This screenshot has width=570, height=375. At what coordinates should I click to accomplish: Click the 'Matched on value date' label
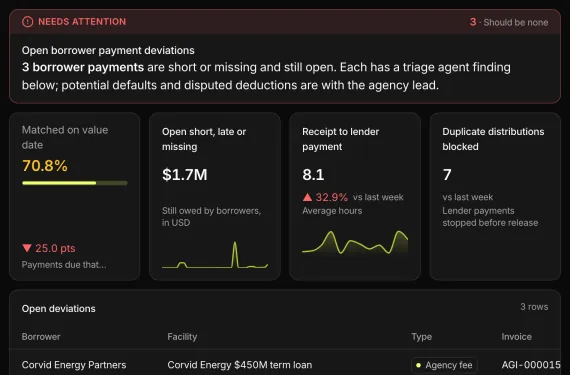pyautogui.click(x=65, y=137)
